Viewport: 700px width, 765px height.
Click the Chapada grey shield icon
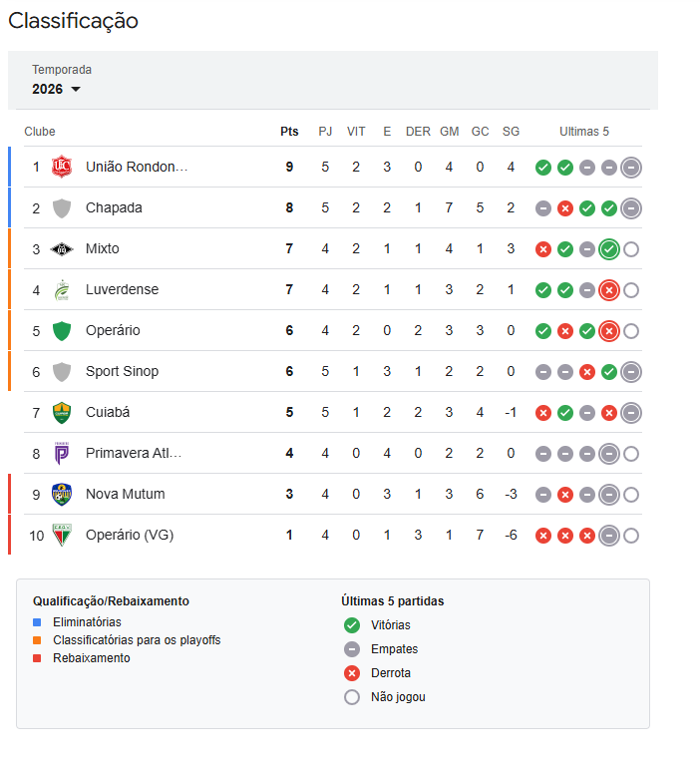pos(62,207)
